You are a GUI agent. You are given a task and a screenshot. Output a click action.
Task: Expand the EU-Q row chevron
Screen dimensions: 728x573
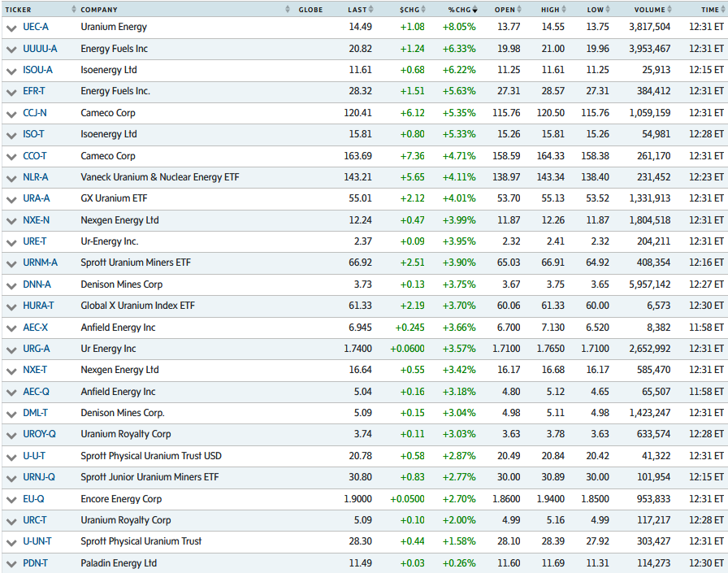pyautogui.click(x=11, y=500)
